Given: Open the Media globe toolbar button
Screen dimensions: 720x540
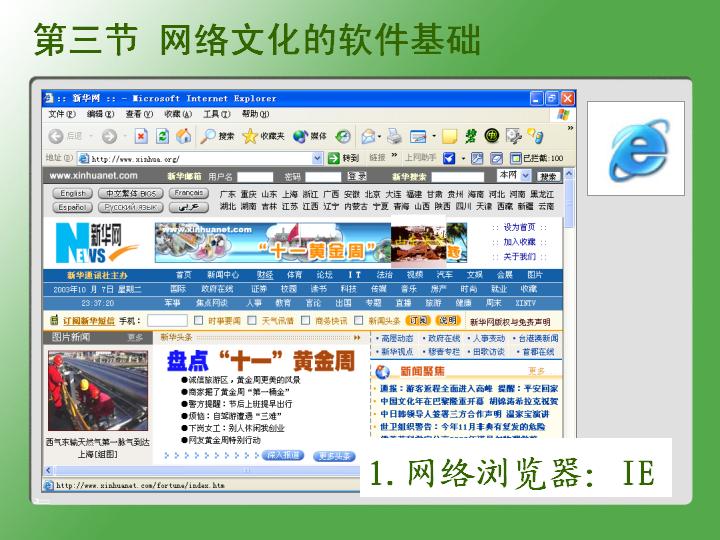Looking at the screenshot, I should 310,136.
